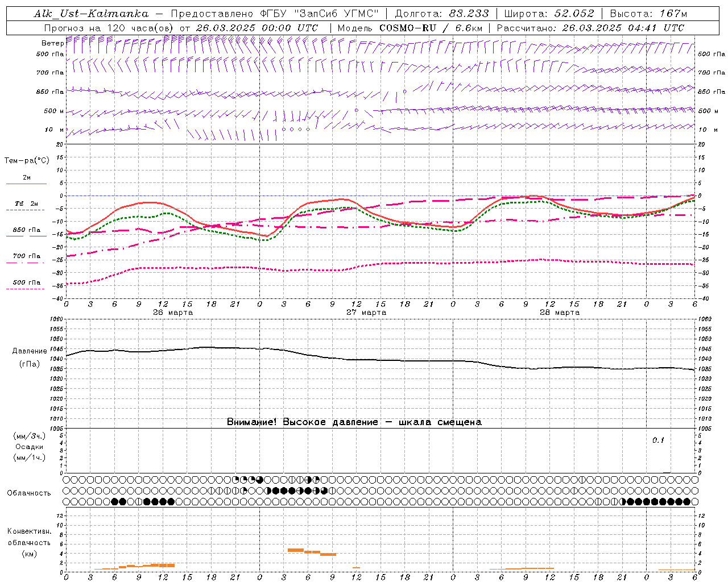Click the '10 м' wind level label on left
This screenshot has width=728, height=582.
click(x=55, y=130)
